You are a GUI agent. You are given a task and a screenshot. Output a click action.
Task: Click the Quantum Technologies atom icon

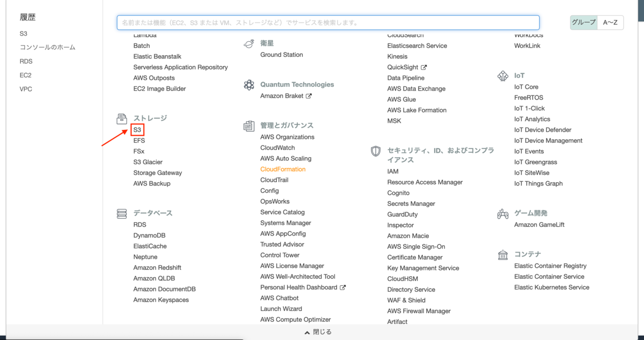point(248,85)
